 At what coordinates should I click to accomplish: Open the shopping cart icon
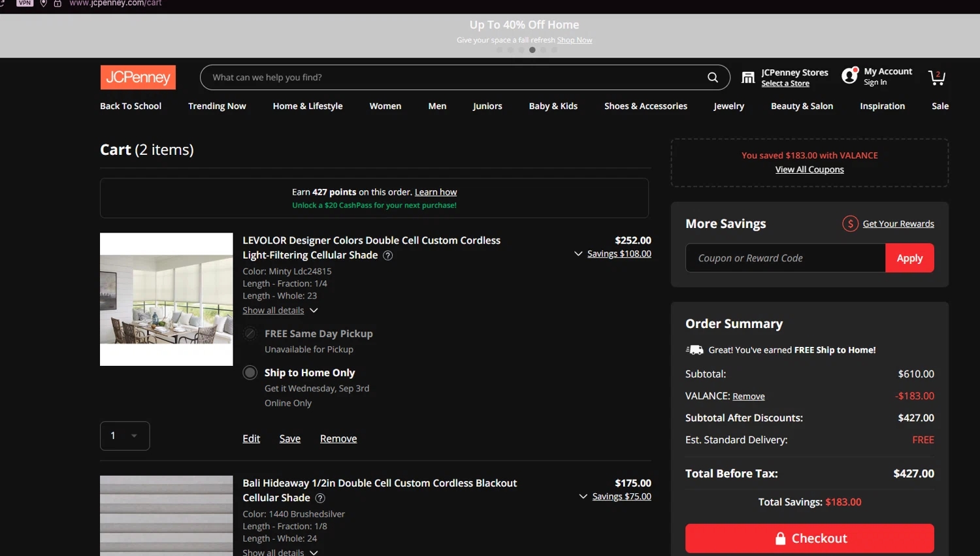(937, 78)
